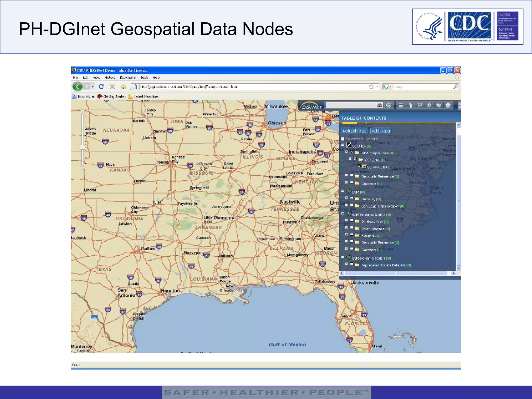The height and width of the screenshot is (399, 532).
Task: Click the SC AHA Data layer icon
Action: pyautogui.click(x=364, y=167)
